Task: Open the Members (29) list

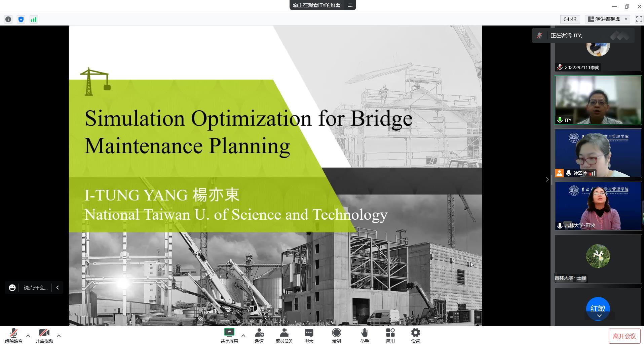Action: click(x=284, y=336)
